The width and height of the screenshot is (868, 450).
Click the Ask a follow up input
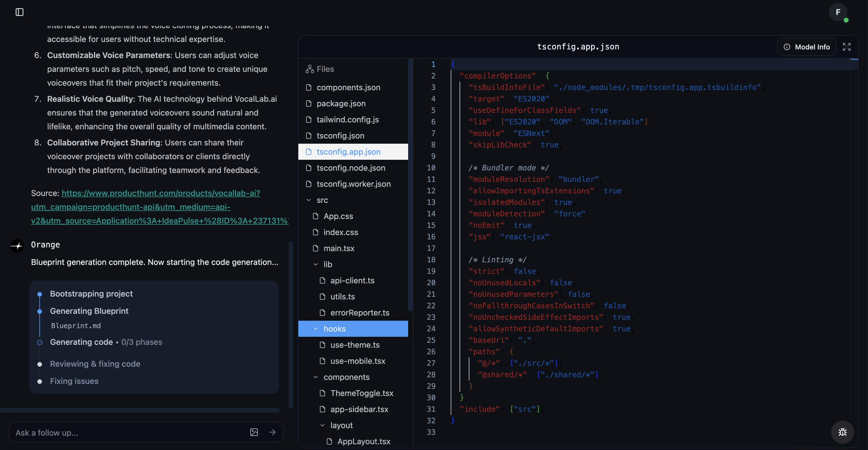pos(128,432)
